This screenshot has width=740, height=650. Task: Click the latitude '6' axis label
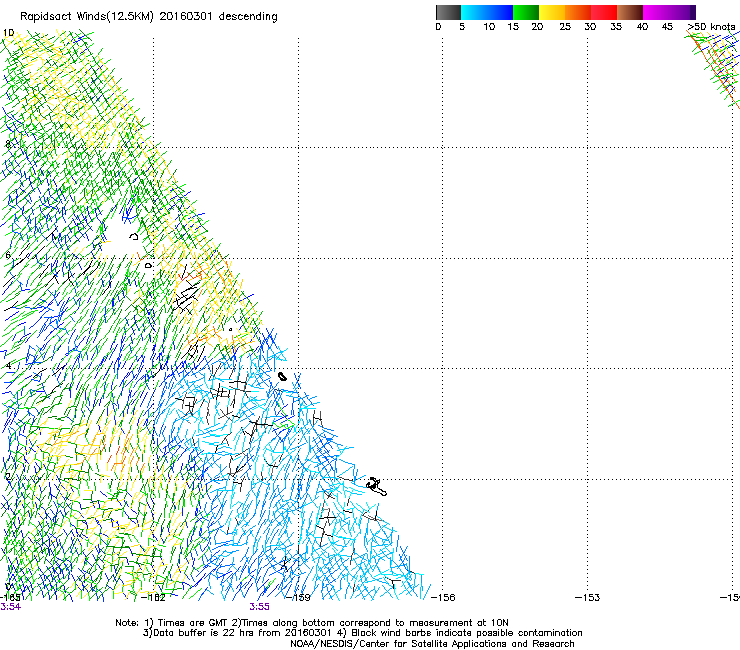(x=8, y=255)
